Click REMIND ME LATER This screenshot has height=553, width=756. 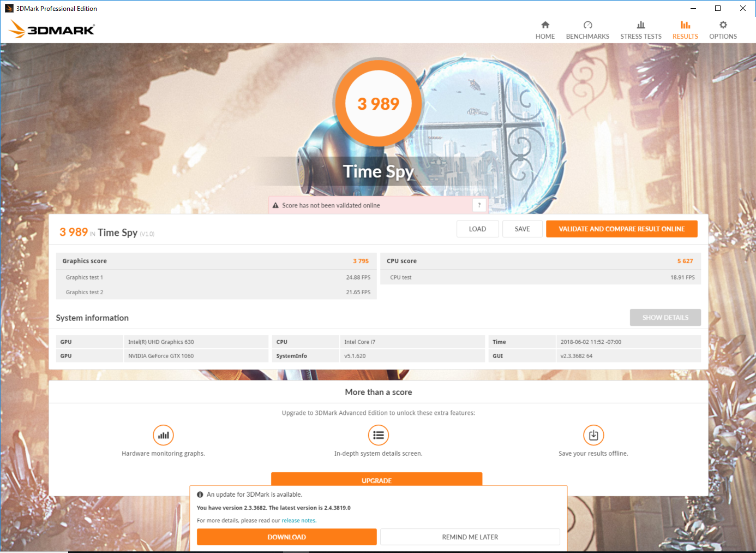[470, 537]
